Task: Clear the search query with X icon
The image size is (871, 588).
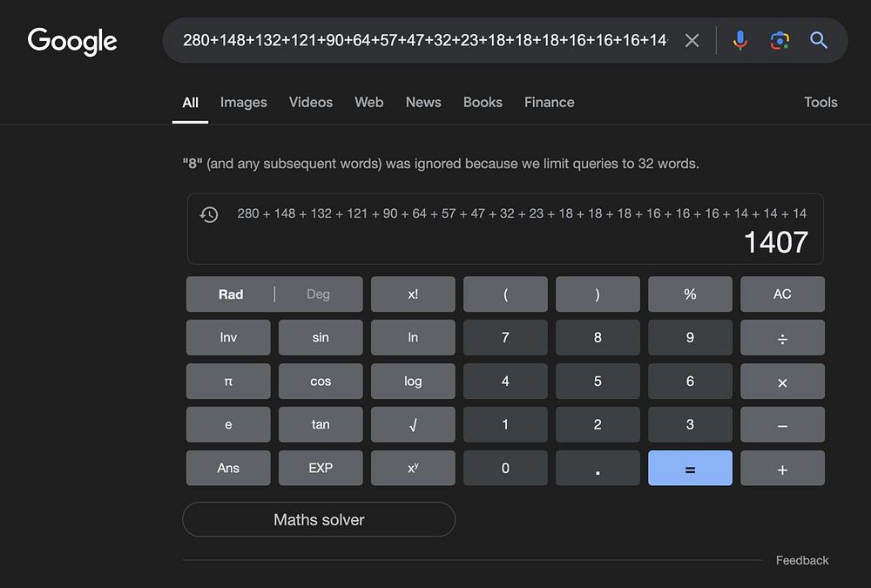Action: click(x=692, y=40)
